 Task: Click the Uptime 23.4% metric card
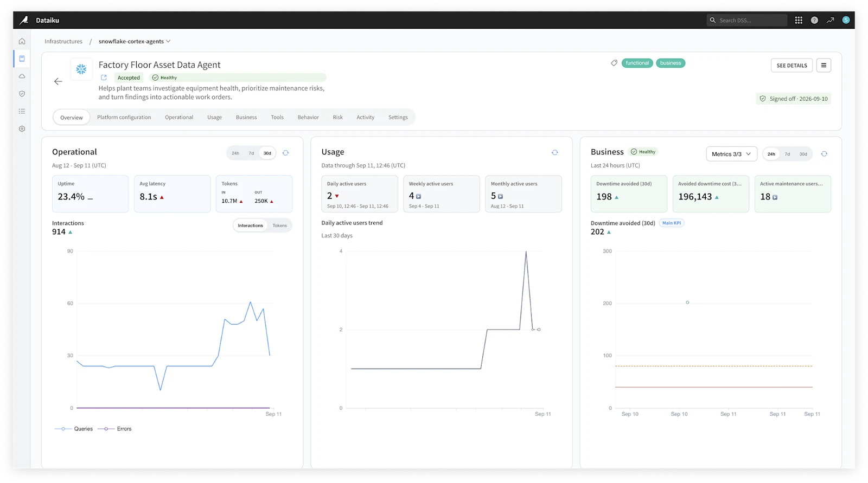(x=91, y=194)
